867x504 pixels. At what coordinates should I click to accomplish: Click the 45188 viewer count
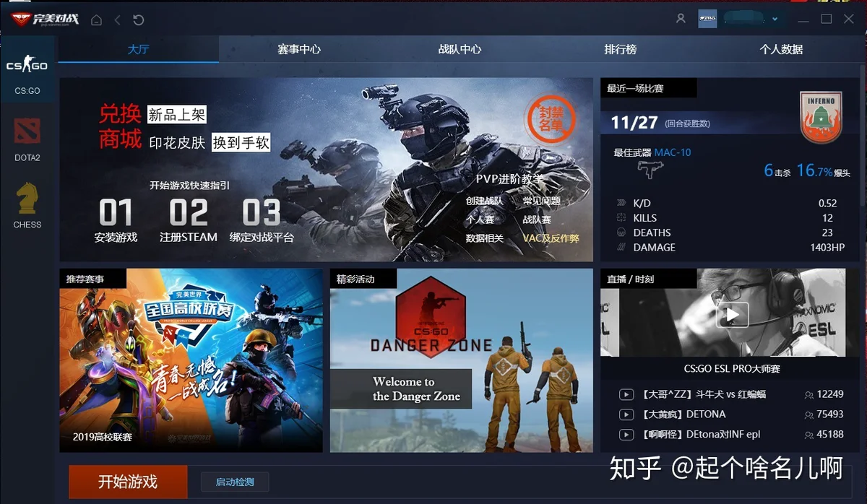[830, 435]
